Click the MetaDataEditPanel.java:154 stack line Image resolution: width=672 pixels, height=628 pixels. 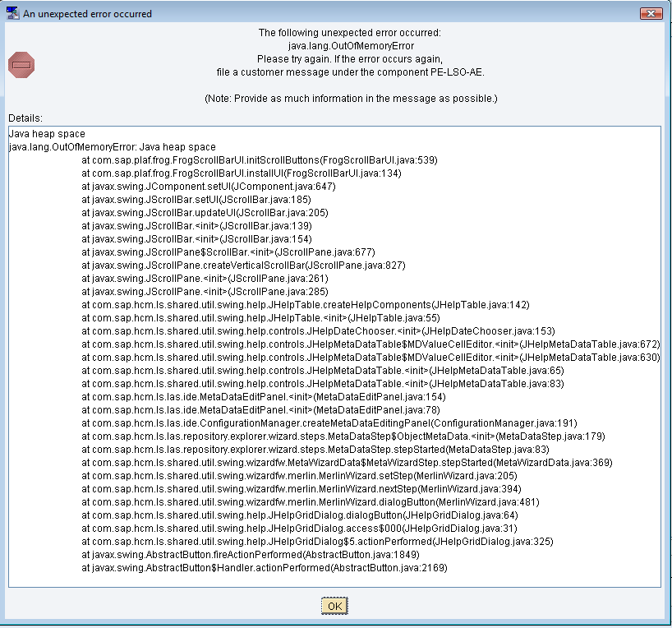264,397
